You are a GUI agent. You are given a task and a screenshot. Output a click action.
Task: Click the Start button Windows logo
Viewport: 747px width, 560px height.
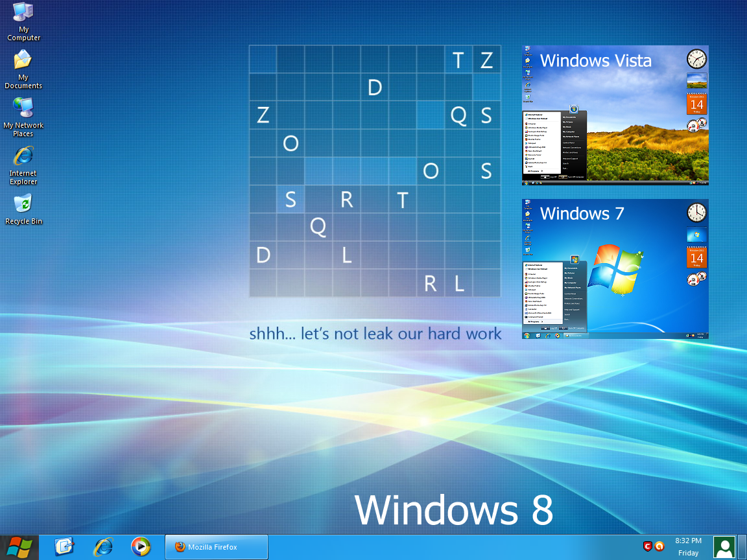click(x=19, y=546)
